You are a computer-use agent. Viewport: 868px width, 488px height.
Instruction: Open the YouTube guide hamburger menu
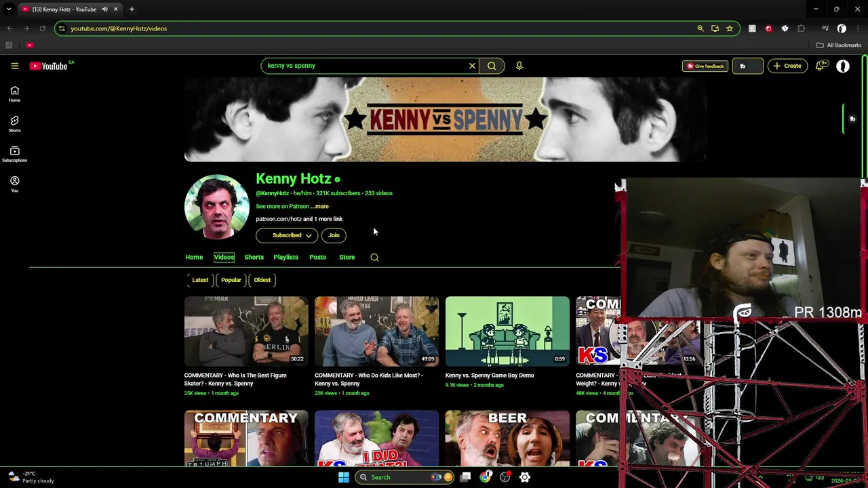(x=14, y=66)
